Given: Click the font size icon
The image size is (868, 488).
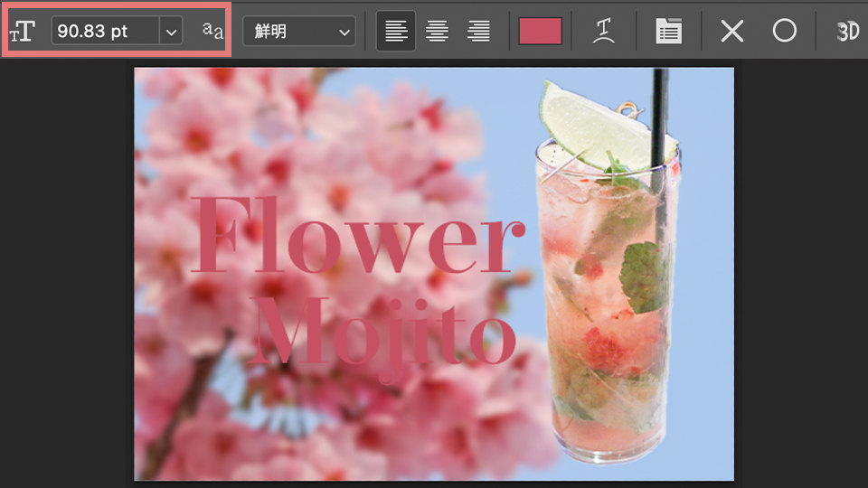Looking at the screenshot, I should click(23, 31).
